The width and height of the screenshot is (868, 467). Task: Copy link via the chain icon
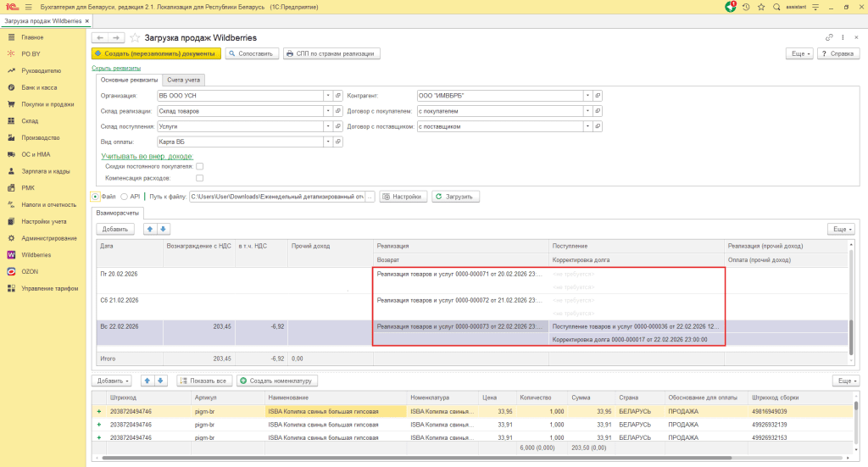click(x=829, y=38)
